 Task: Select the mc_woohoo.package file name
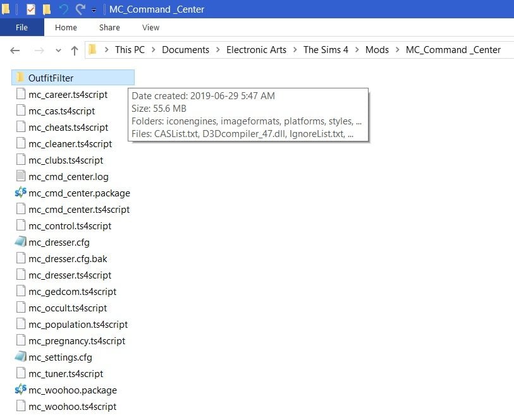tap(73, 390)
